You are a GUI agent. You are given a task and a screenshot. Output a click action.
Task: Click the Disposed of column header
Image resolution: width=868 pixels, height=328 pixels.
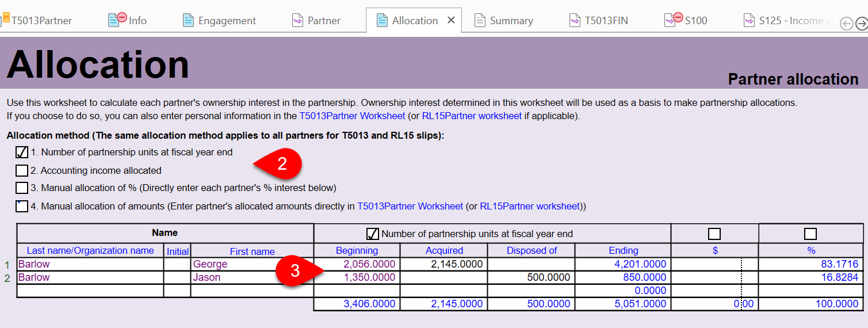pos(532,250)
